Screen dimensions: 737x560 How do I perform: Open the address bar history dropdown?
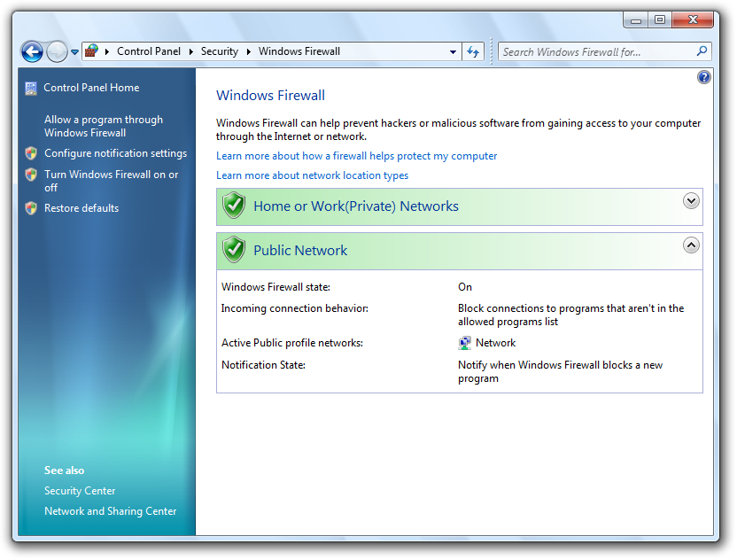point(453,51)
